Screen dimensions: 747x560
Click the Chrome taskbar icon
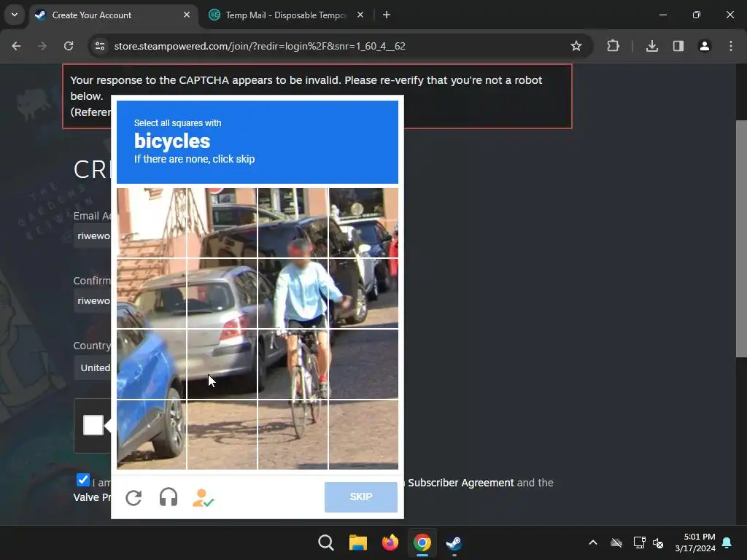[x=422, y=542]
